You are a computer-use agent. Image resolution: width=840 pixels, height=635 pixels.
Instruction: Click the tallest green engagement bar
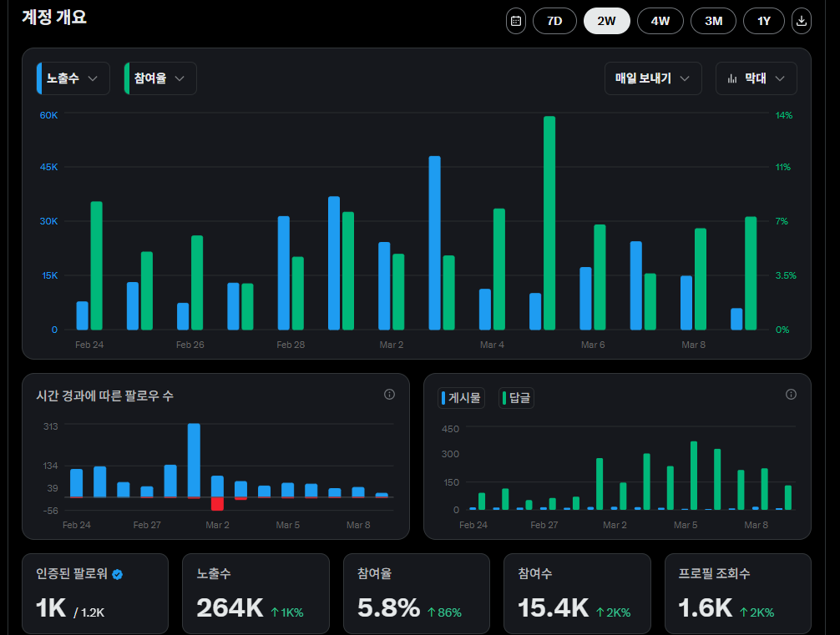(x=549, y=223)
